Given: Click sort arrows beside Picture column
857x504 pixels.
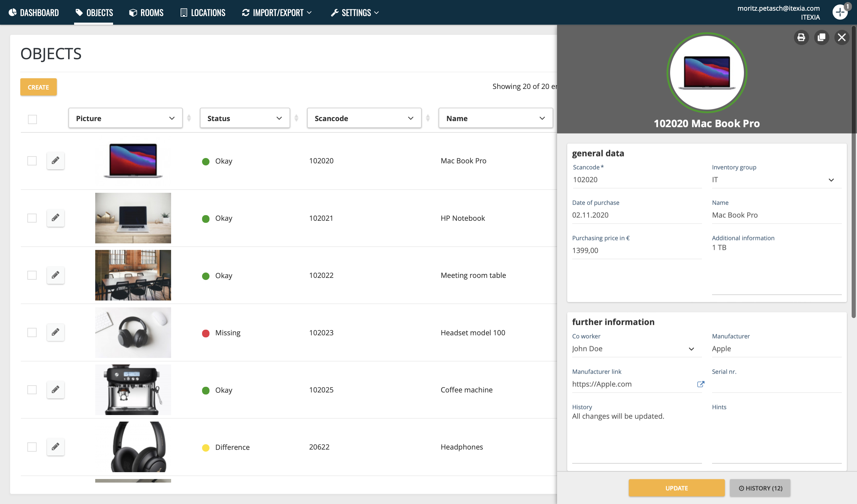Looking at the screenshot, I should click(x=189, y=118).
